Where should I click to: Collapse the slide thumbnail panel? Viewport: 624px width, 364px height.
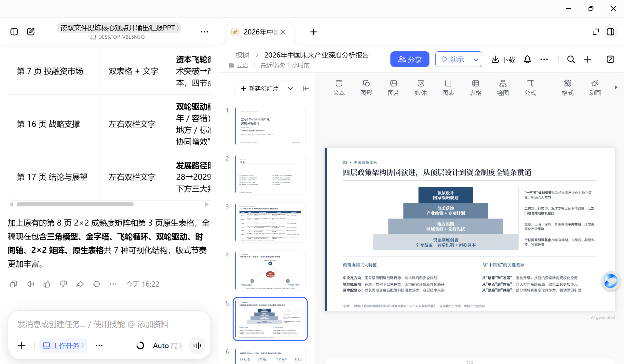click(x=306, y=88)
